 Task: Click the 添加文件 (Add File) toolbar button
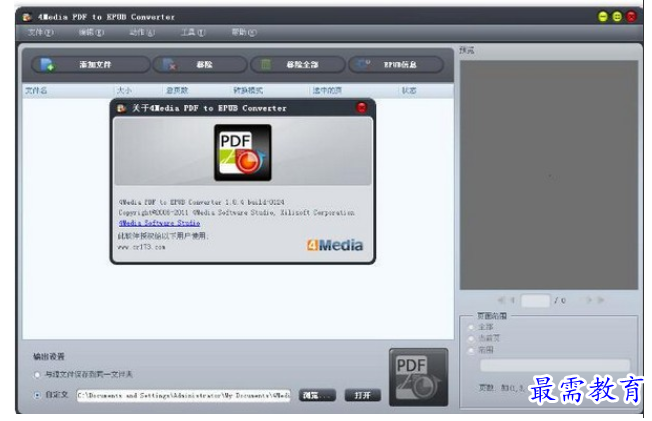pos(91,64)
